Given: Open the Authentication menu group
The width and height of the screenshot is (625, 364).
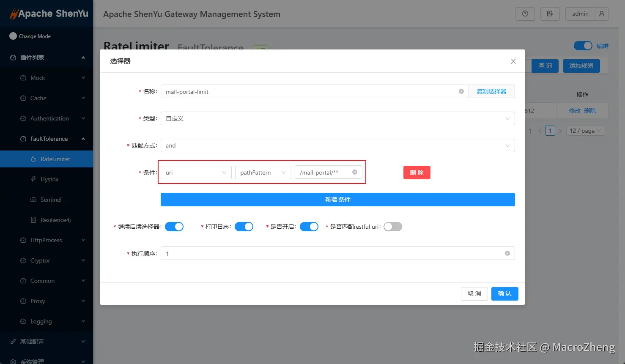Looking at the screenshot, I should pyautogui.click(x=47, y=118).
